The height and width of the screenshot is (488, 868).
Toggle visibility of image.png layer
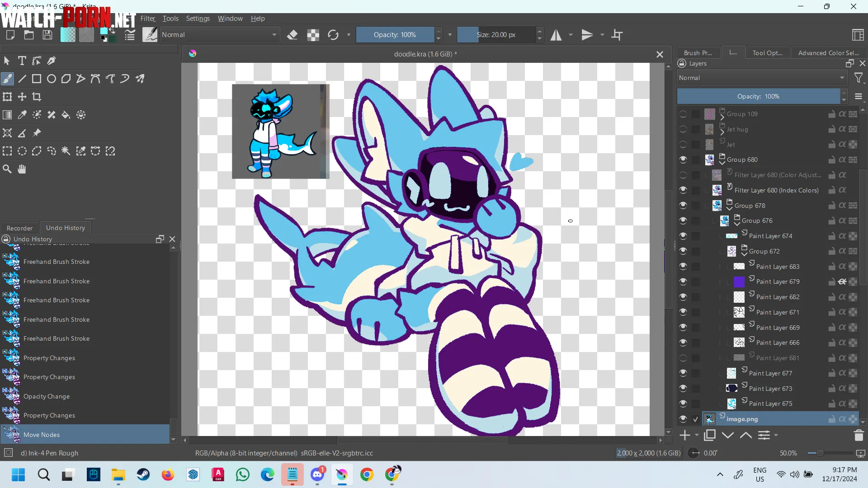[683, 419]
